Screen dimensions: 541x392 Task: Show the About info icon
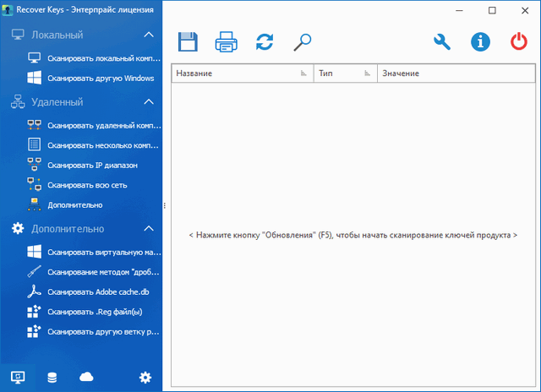pyautogui.click(x=480, y=41)
